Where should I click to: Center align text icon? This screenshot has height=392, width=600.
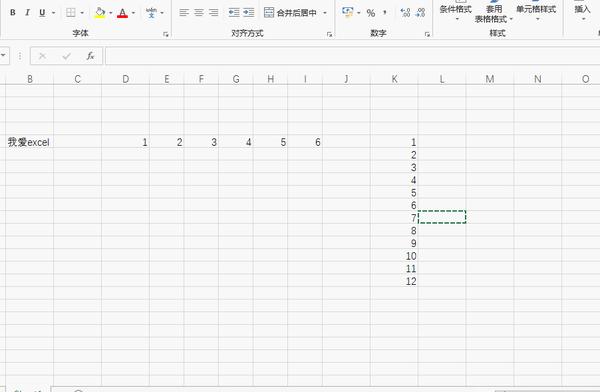[x=199, y=13]
